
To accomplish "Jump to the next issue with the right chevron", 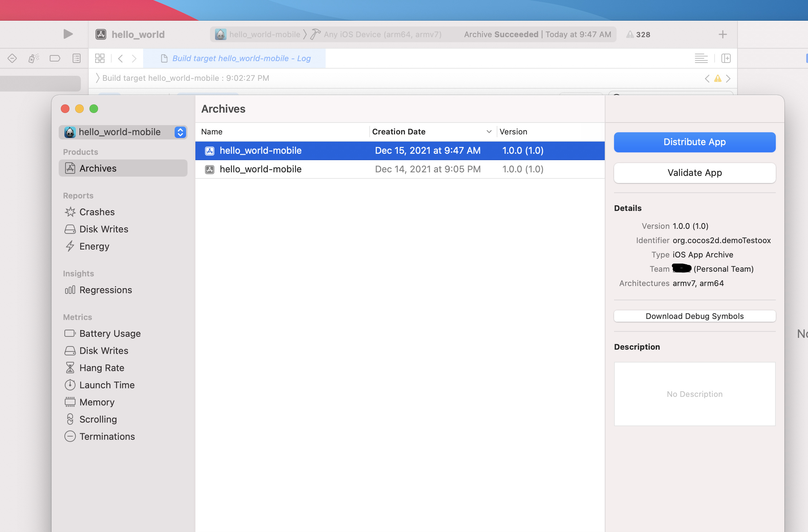I will [728, 79].
